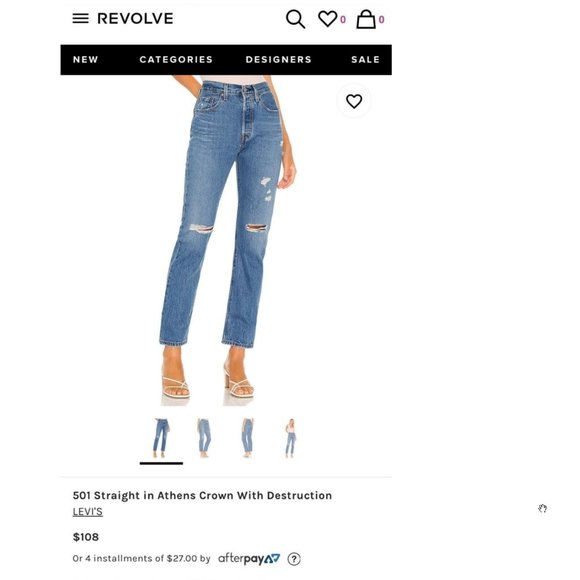Select the fourth full-body model thumbnail
580x580 pixels.
[x=291, y=438]
